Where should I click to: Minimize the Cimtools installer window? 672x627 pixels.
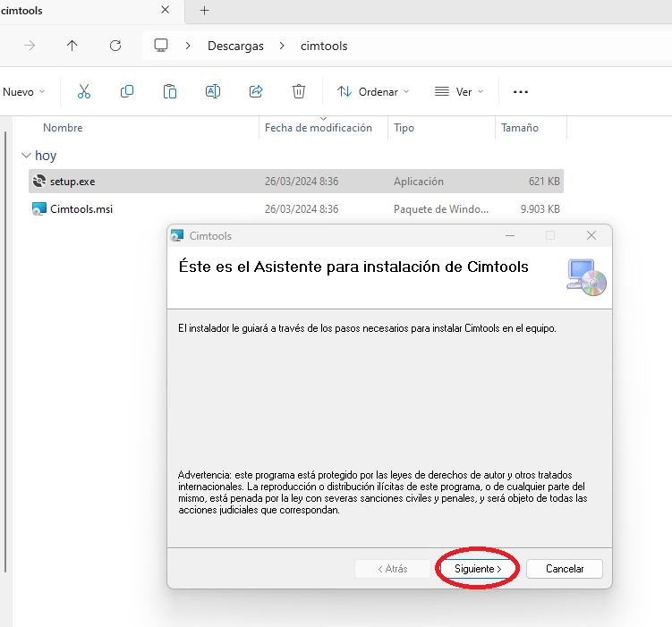pyautogui.click(x=509, y=235)
